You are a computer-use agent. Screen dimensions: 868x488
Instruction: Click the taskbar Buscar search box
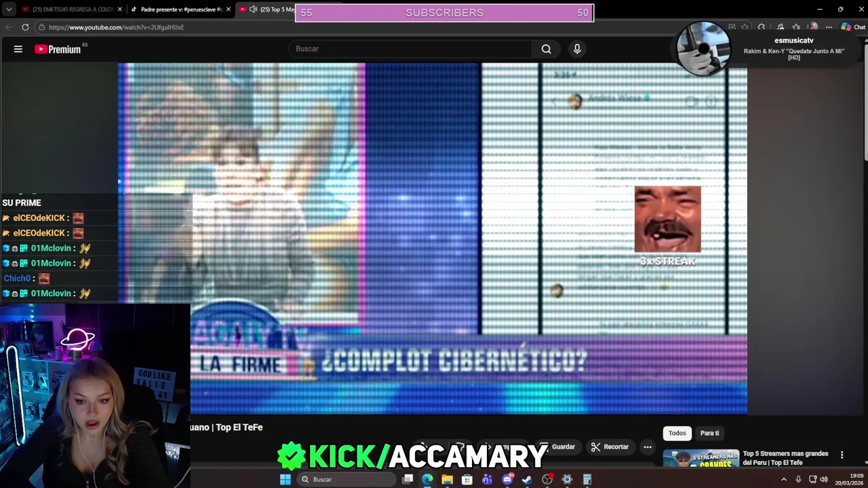tap(346, 479)
